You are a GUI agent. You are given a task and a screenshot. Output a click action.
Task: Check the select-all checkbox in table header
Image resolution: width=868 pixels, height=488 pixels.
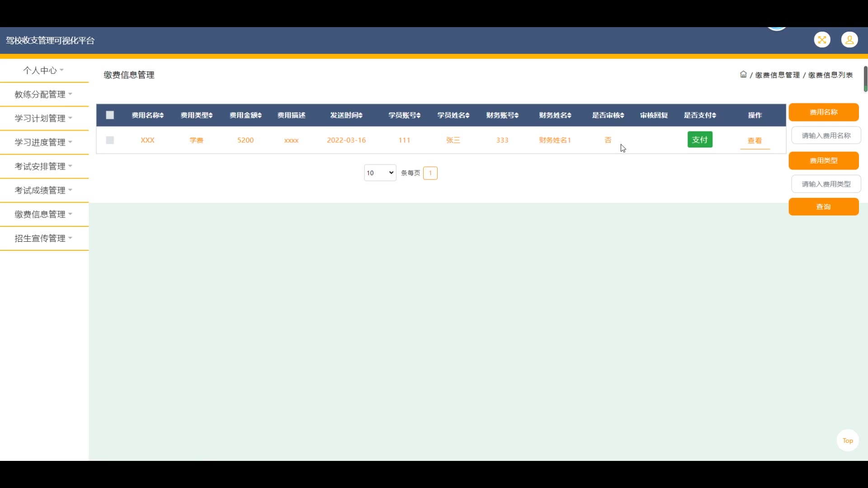tap(110, 115)
